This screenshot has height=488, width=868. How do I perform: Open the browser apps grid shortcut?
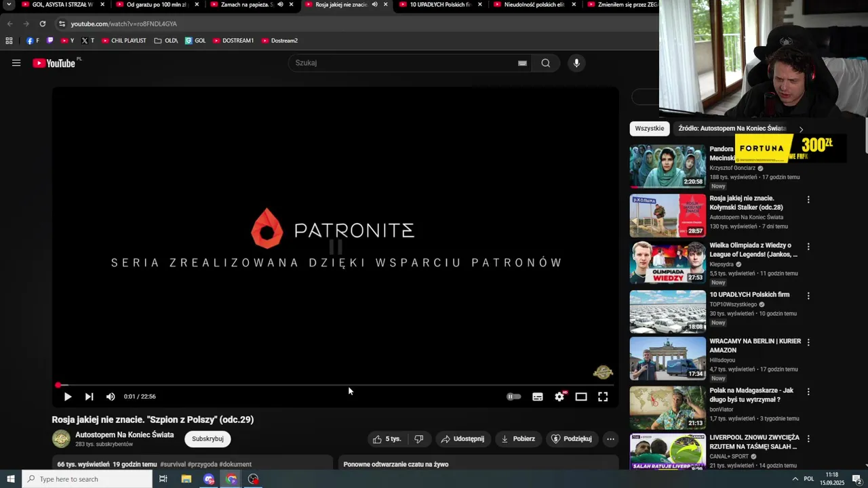pos(9,41)
